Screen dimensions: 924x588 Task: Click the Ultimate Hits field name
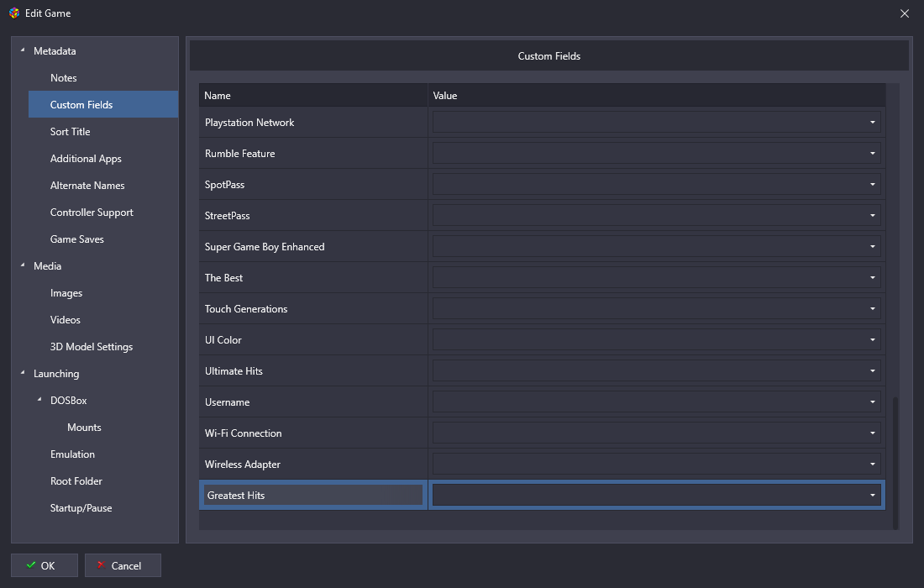click(x=234, y=371)
